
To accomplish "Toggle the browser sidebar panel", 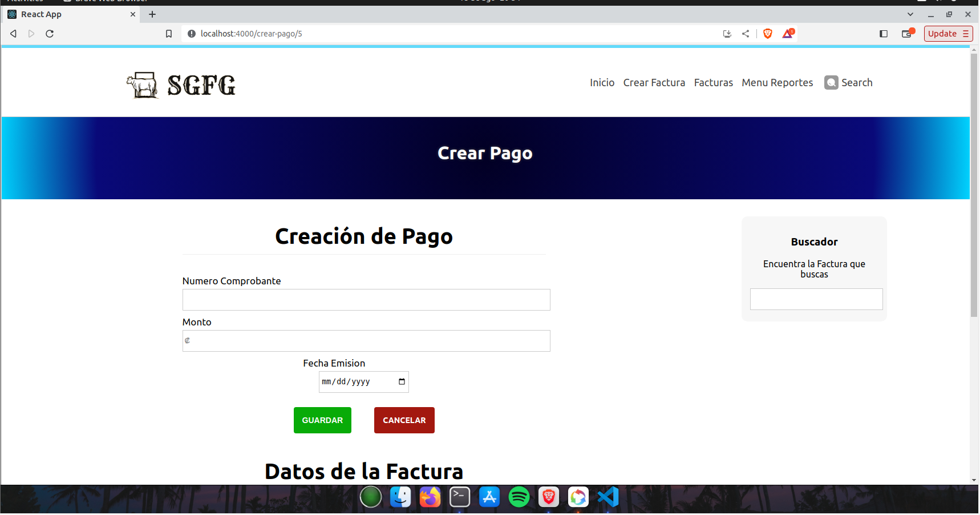I will click(884, 34).
